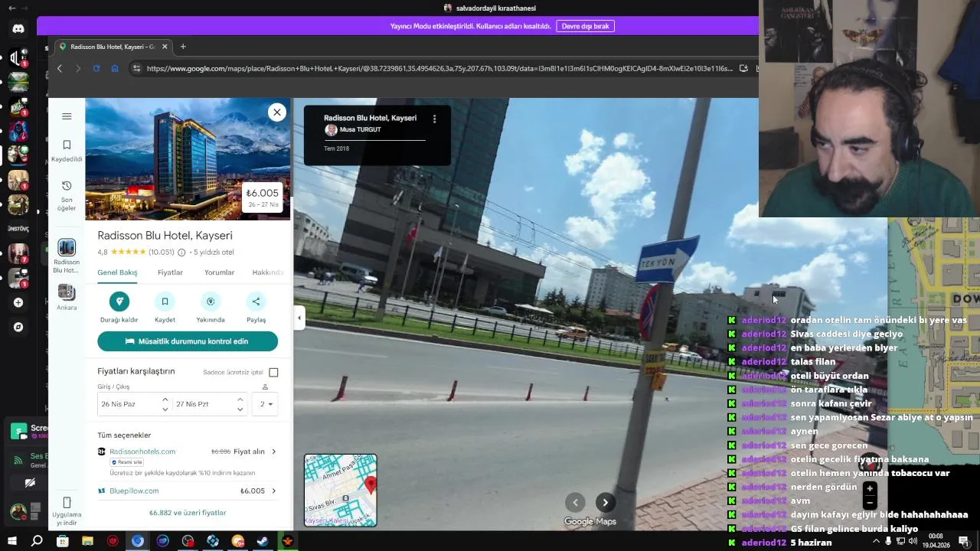The width and height of the screenshot is (980, 551).
Task: Open the minimap thumbnail in Street View
Action: click(x=341, y=491)
